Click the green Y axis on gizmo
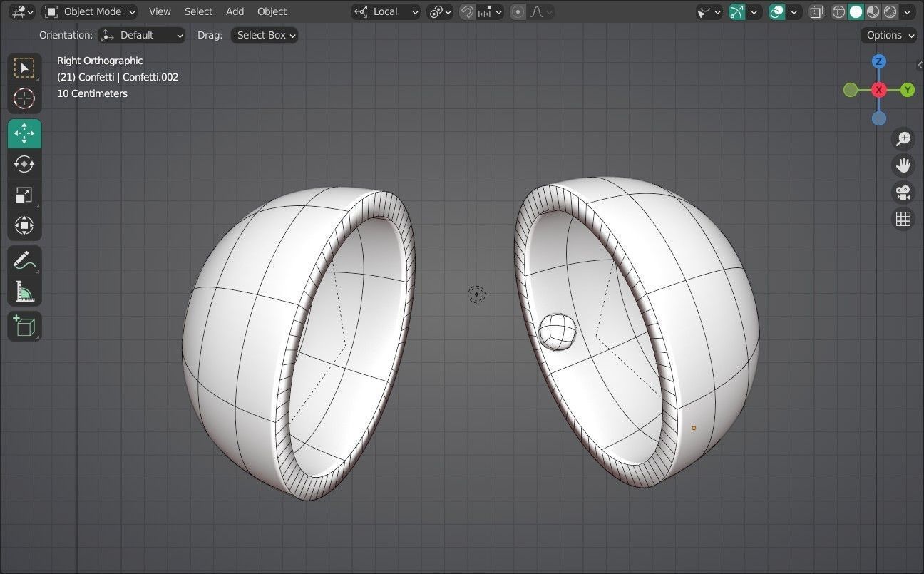The image size is (924, 574). click(908, 90)
